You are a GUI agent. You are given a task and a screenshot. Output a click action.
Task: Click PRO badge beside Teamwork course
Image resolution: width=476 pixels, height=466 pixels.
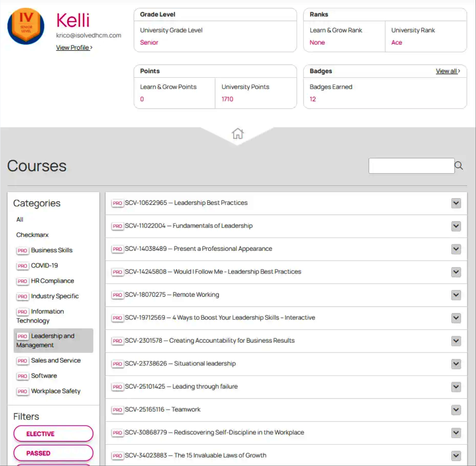(117, 410)
